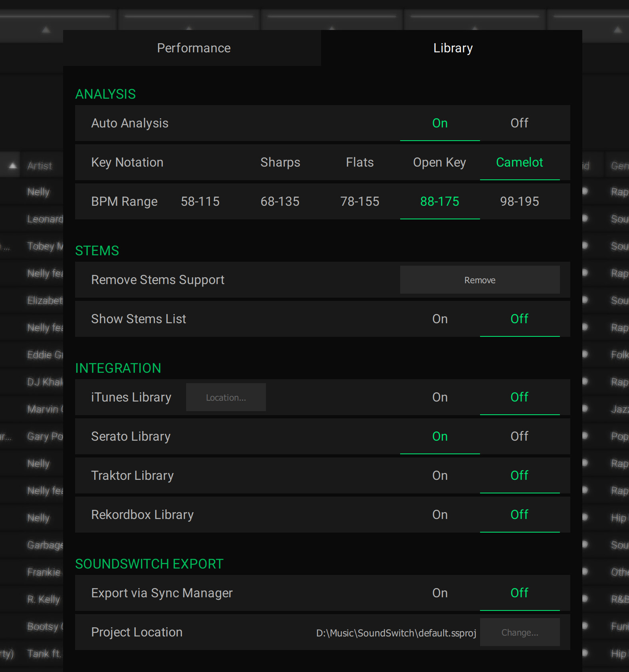This screenshot has height=672, width=629.
Task: Enable Traktor Library integration
Action: (440, 475)
